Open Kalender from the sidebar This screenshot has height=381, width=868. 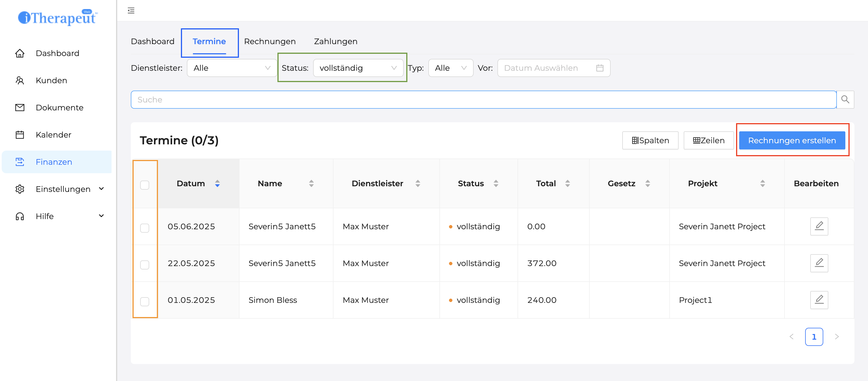click(x=53, y=135)
